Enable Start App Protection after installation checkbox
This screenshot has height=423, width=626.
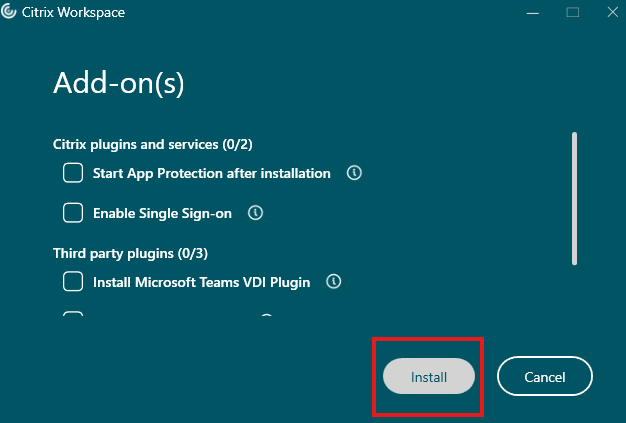73,173
